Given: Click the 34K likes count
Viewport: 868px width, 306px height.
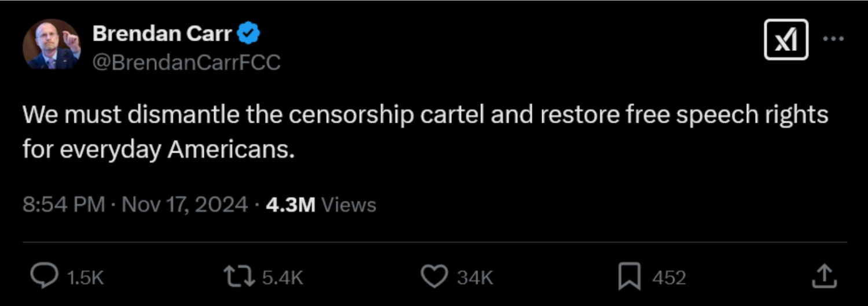Looking at the screenshot, I should (x=475, y=278).
